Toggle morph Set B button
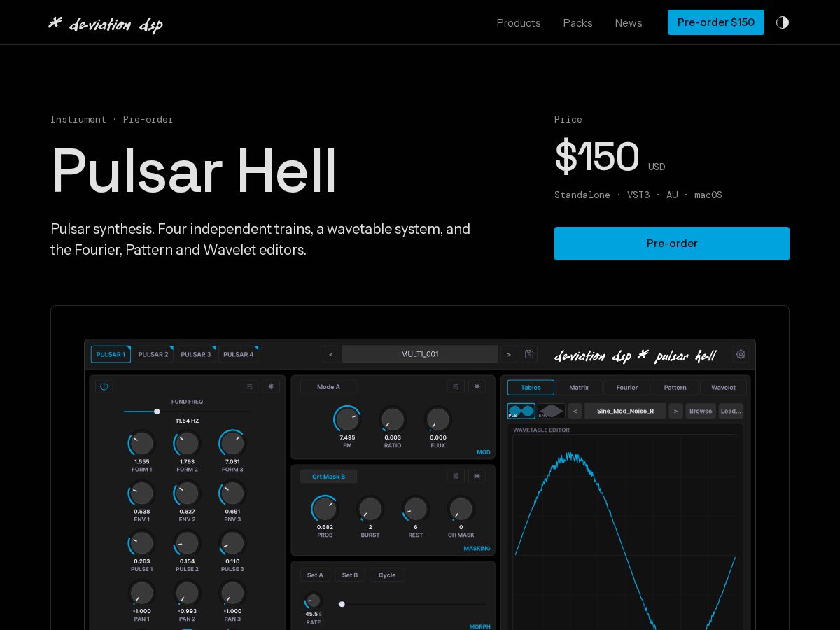Screen dimensions: 840x630 [x=350, y=575]
